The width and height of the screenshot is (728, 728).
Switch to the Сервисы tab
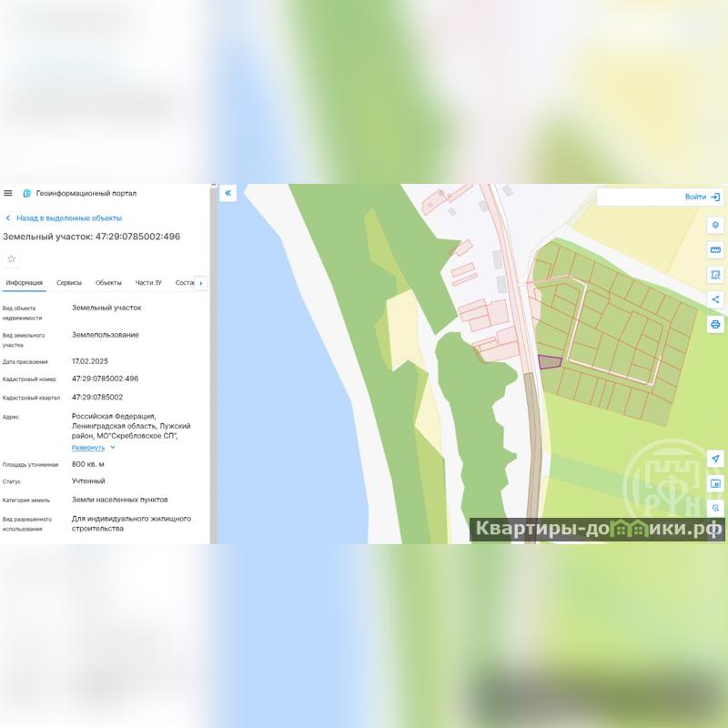69,283
